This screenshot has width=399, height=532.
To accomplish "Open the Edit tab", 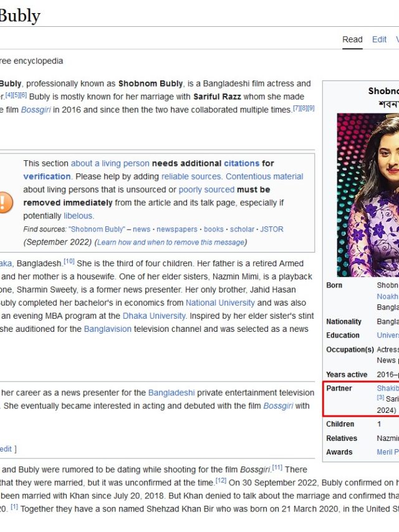I will point(379,39).
